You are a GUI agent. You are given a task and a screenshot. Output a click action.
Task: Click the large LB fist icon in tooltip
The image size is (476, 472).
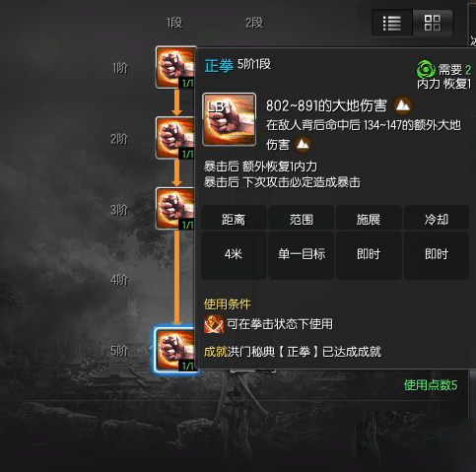[230, 119]
